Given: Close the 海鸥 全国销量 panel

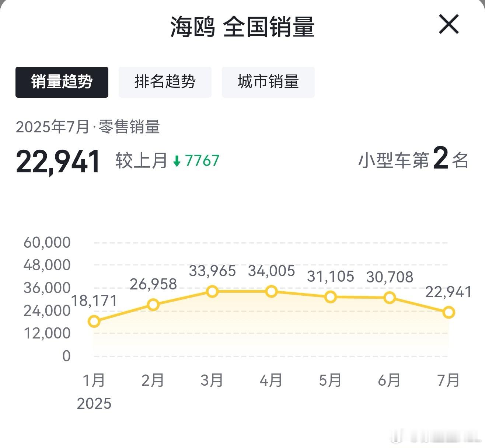Looking at the screenshot, I should 449,24.
